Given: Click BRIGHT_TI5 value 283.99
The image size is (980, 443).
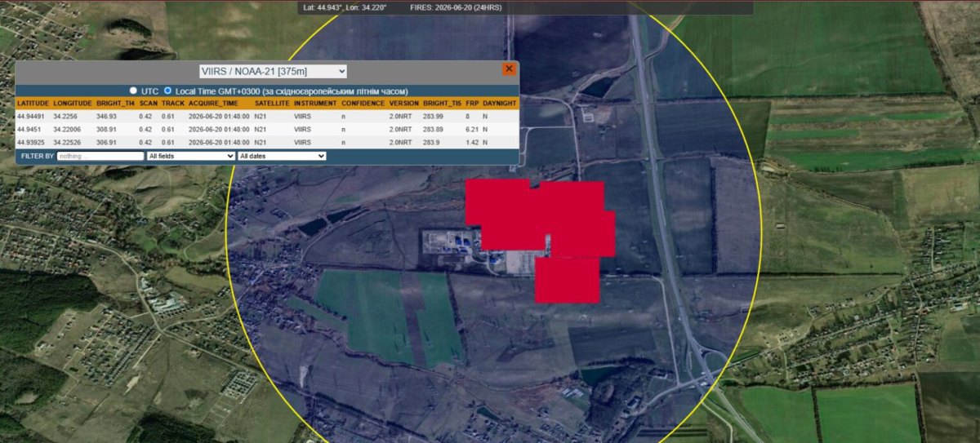Looking at the screenshot, I should pyautogui.click(x=434, y=117).
